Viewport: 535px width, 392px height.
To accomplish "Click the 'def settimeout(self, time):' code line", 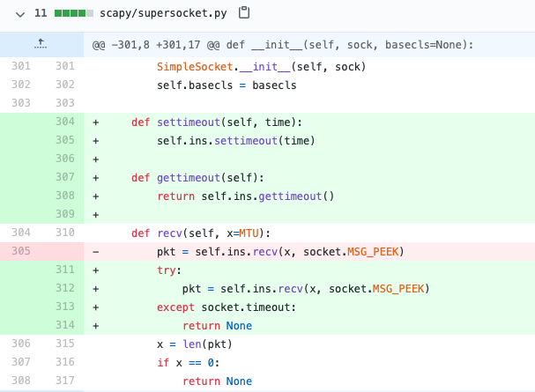I will point(217,122).
